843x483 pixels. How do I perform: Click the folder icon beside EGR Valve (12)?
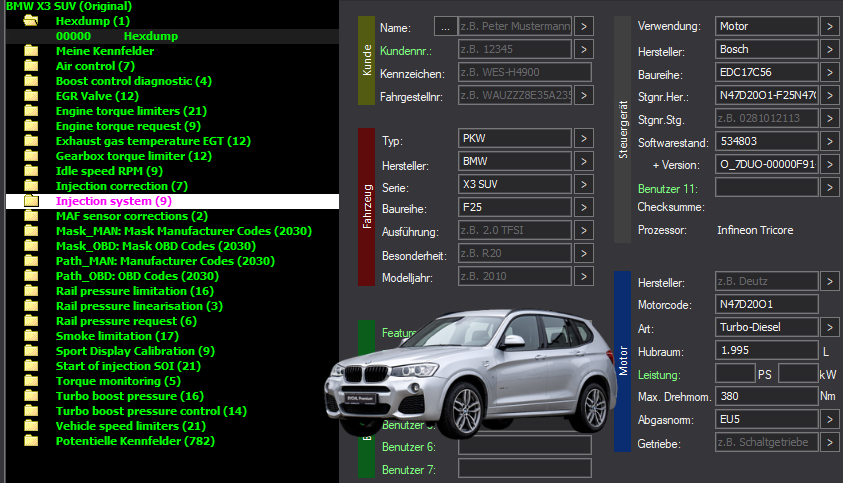tap(31, 96)
